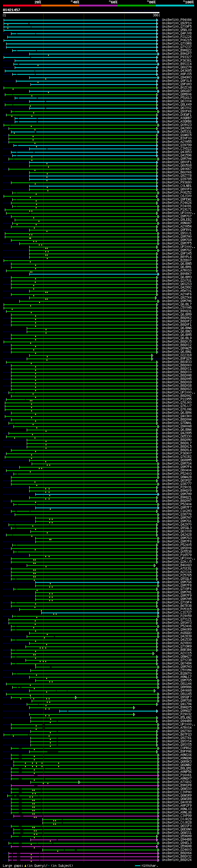Select the UniRef100_O65330 label
Viewport: 197px width, 868px height.
[177, 436]
